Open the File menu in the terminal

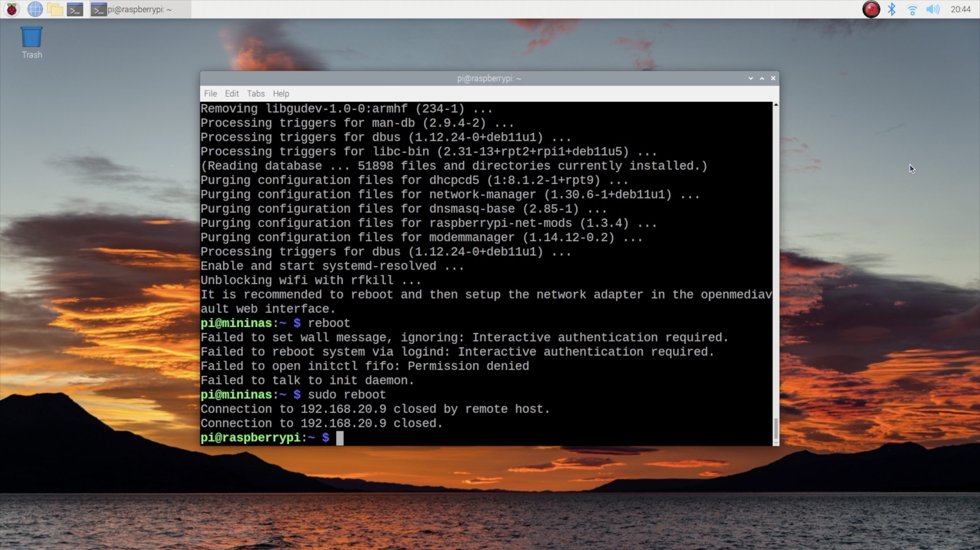(x=210, y=93)
